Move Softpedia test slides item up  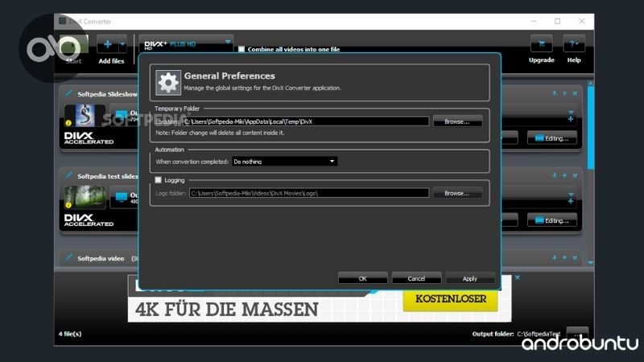[564, 175]
